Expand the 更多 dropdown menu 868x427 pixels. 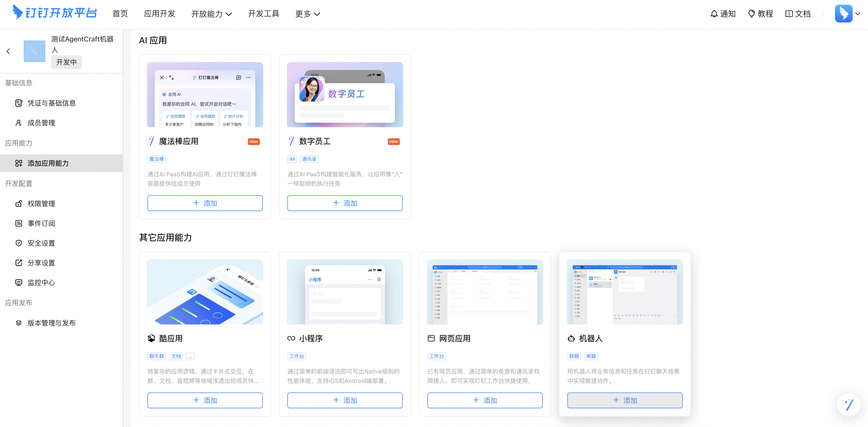[308, 14]
